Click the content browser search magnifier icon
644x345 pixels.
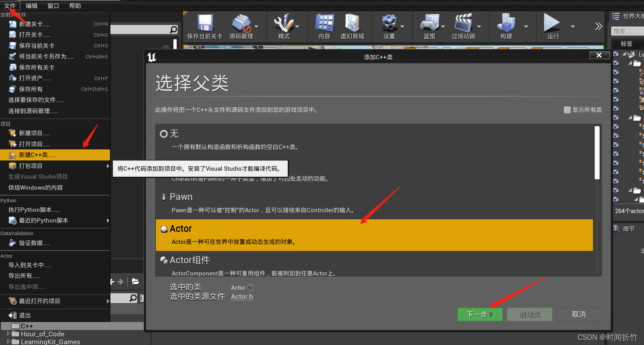click(133, 298)
